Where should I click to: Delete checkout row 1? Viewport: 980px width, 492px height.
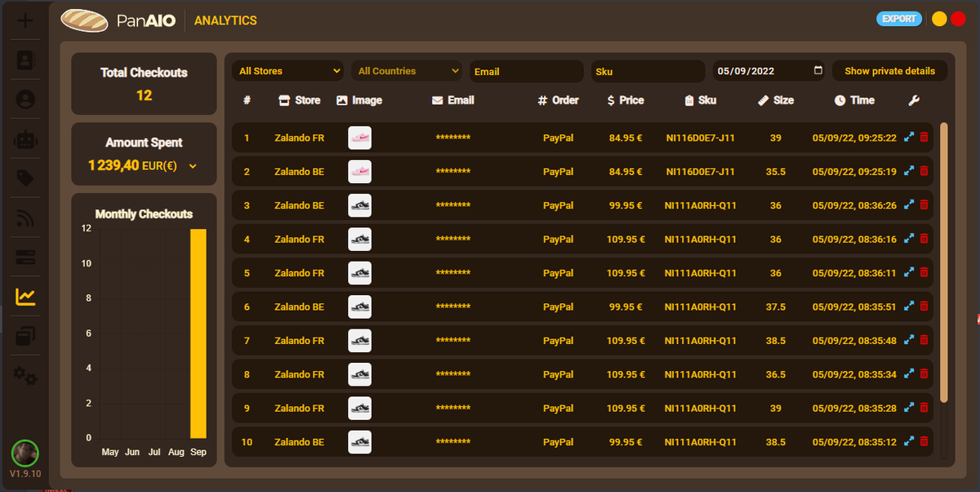click(x=924, y=138)
